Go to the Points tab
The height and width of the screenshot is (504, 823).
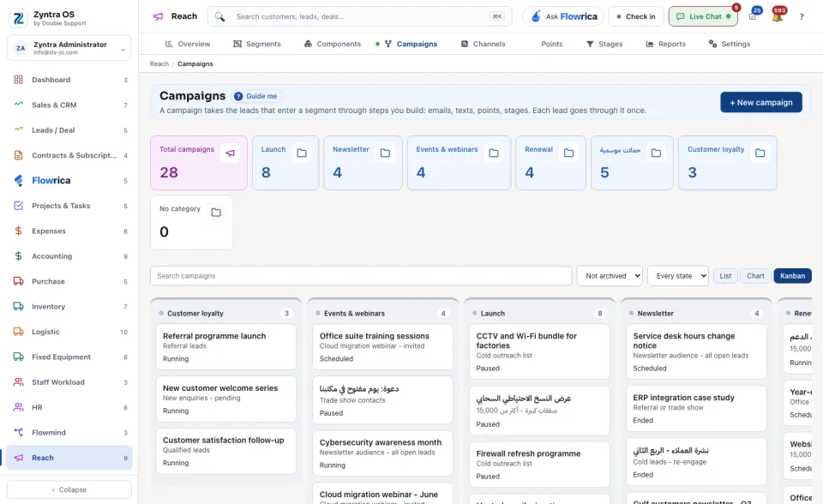[551, 44]
